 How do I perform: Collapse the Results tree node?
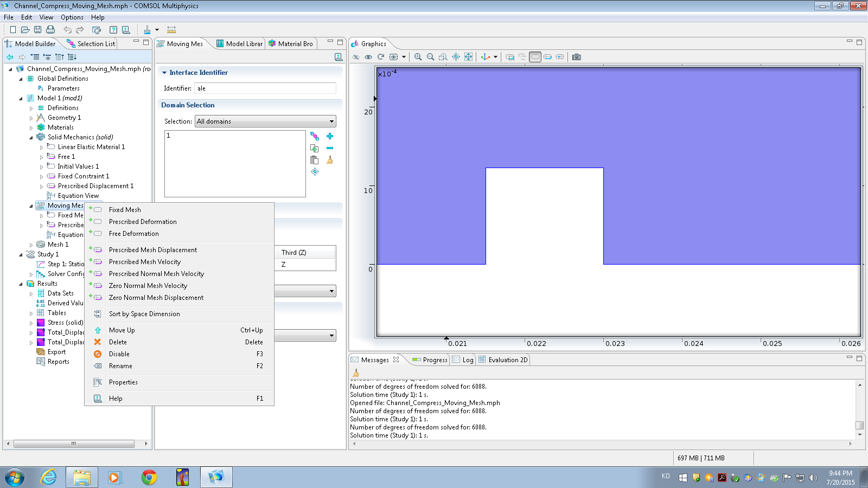[21, 284]
